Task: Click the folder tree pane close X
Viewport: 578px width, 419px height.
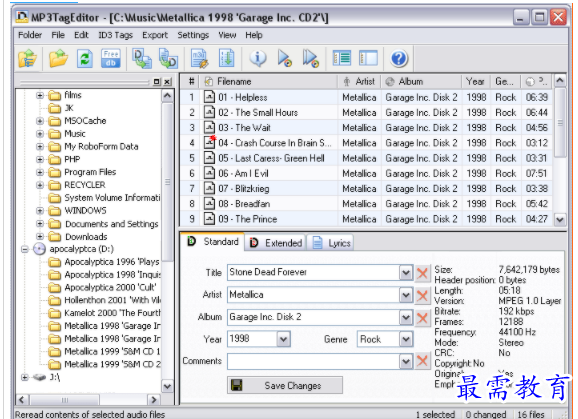Action: 167,81
